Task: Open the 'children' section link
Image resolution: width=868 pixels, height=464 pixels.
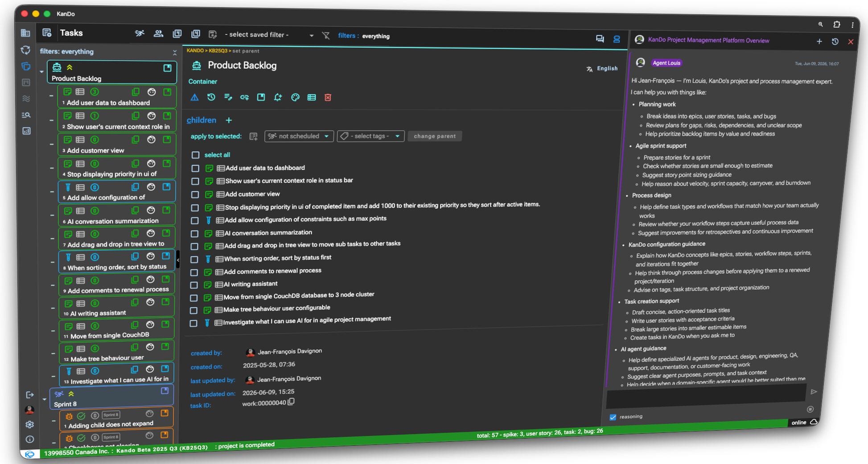Action: pyautogui.click(x=202, y=120)
